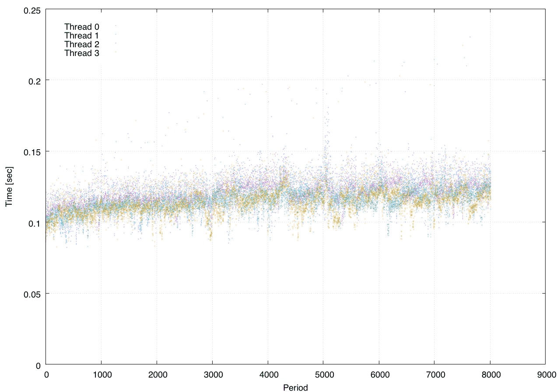Viewport: 560px width, 392px height.
Task: Click the 0.2 y-axis tick label
Action: tap(34, 80)
